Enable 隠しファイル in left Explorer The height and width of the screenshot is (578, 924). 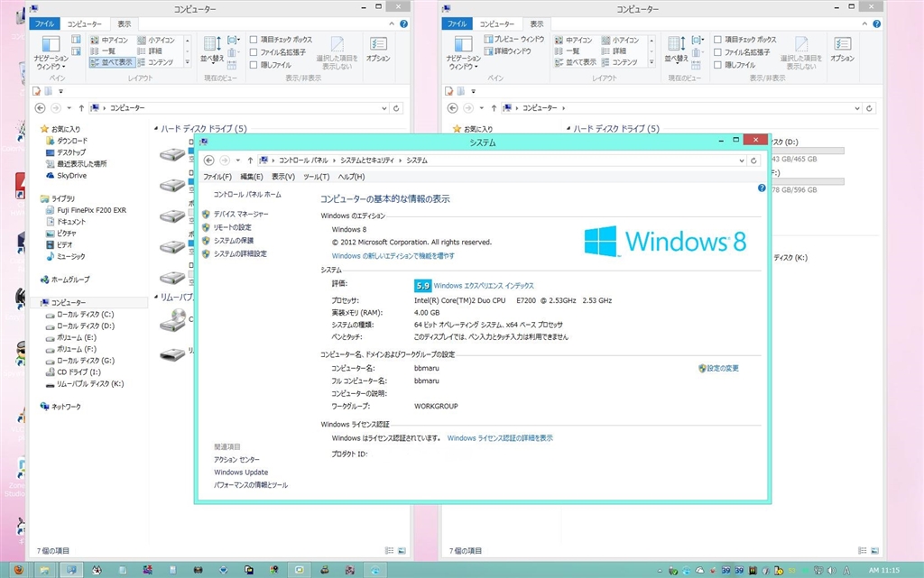point(271,65)
